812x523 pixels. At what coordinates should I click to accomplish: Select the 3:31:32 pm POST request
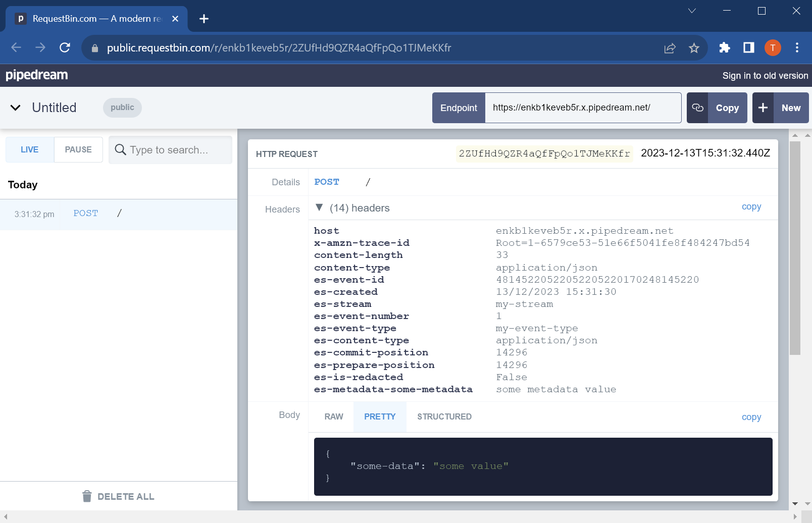coord(119,214)
